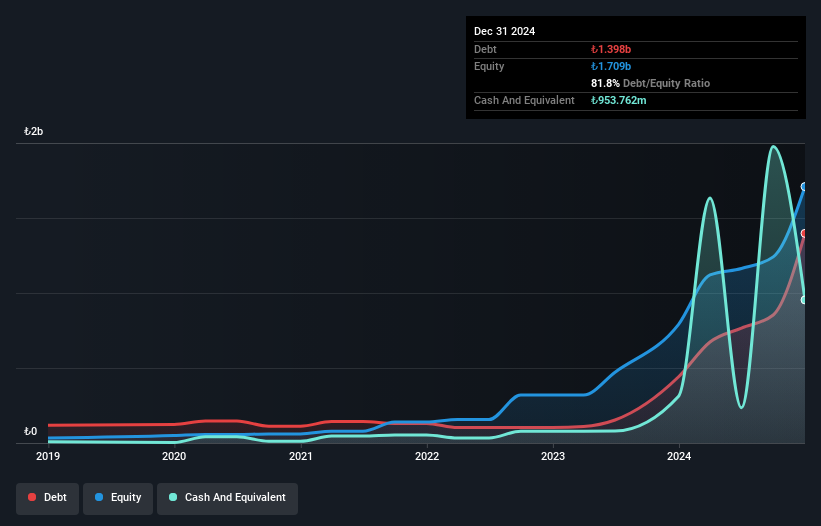This screenshot has height=526, width=821.
Task: Click the ₺1.398b debt value
Action: click(611, 49)
